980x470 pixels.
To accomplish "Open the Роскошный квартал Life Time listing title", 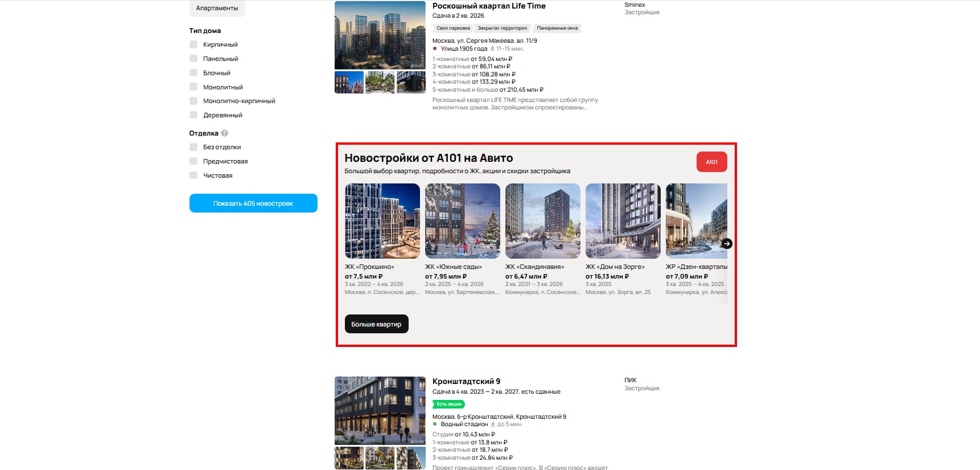I will click(x=488, y=6).
